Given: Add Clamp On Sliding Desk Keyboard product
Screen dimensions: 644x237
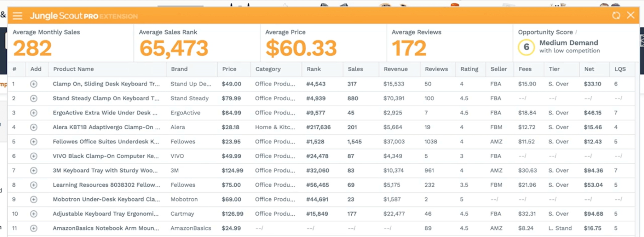Looking at the screenshot, I should tap(34, 84).
